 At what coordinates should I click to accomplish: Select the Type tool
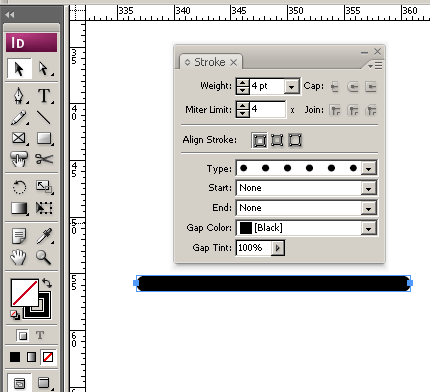tap(44, 96)
